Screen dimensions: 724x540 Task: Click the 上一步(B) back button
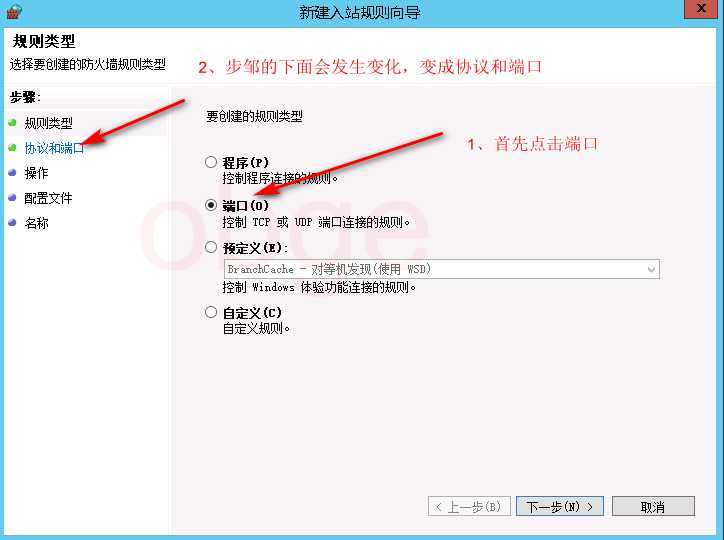469,507
